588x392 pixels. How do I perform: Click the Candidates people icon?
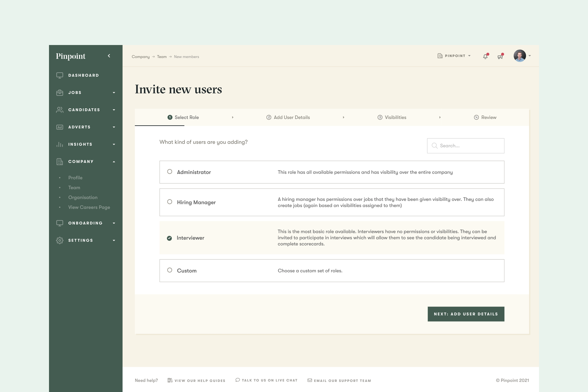(x=60, y=110)
